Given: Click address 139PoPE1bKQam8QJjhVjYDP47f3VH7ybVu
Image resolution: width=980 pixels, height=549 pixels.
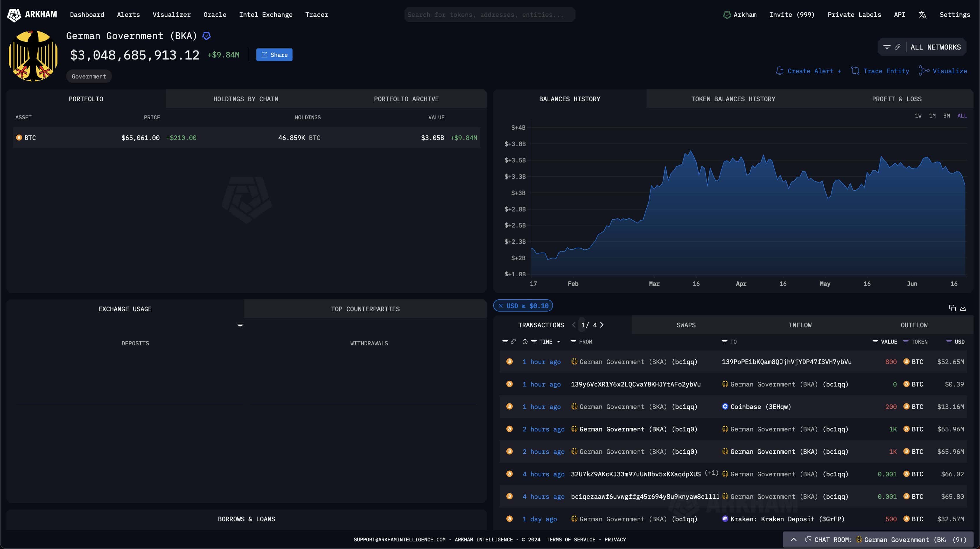Looking at the screenshot, I should point(786,361).
